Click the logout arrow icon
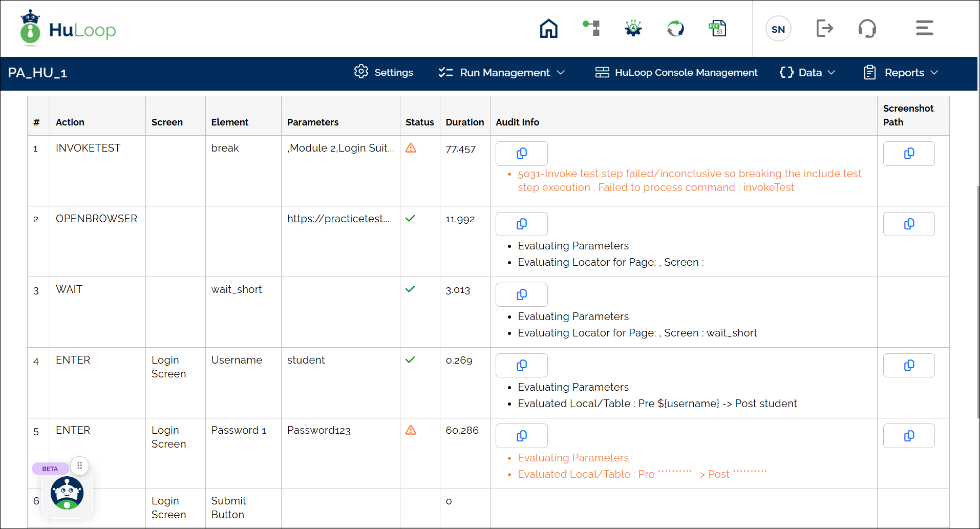 (824, 28)
